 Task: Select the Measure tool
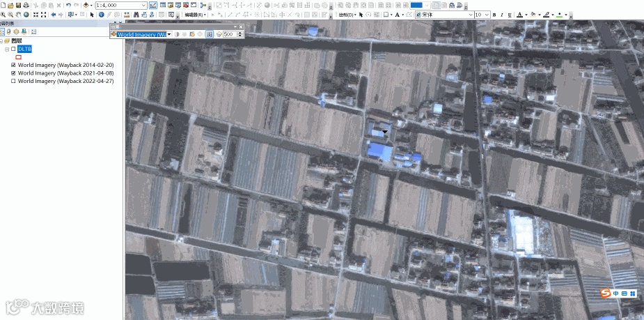127,15
